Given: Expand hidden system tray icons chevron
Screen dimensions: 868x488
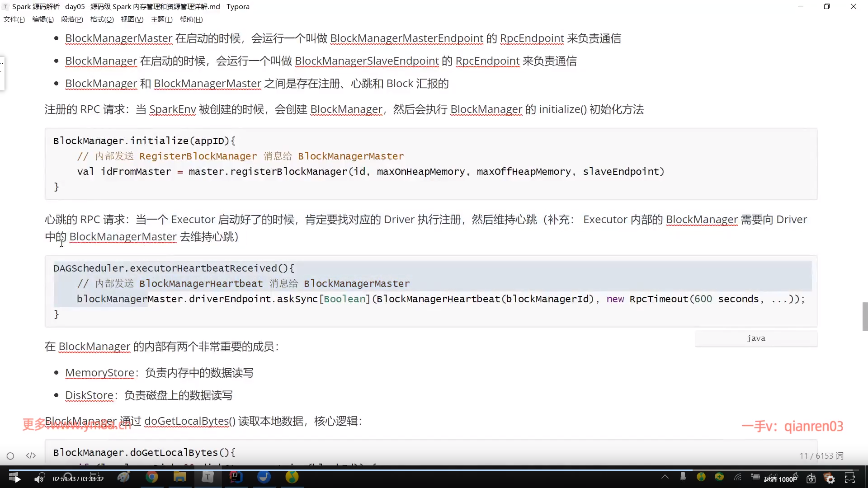Looking at the screenshot, I should (x=665, y=477).
